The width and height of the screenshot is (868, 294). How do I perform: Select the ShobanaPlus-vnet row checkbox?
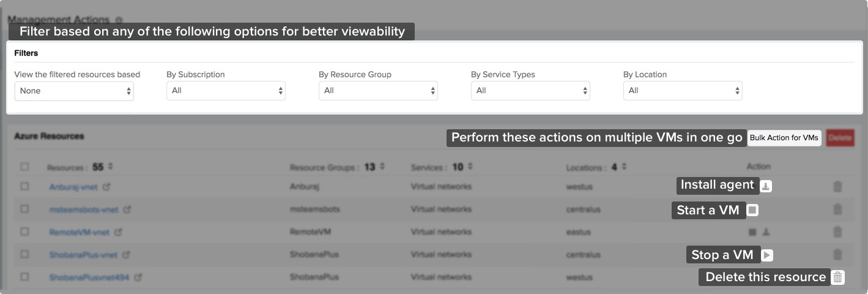click(x=24, y=254)
